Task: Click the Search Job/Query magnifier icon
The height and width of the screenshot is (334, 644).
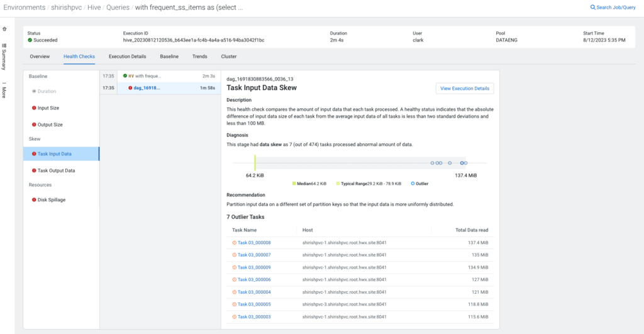Action: coord(592,8)
